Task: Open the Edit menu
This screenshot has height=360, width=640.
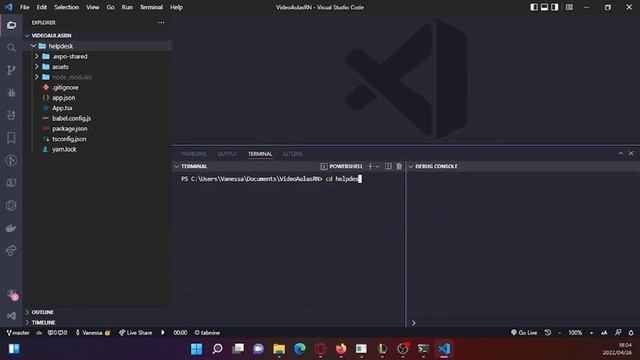Action: click(42, 7)
